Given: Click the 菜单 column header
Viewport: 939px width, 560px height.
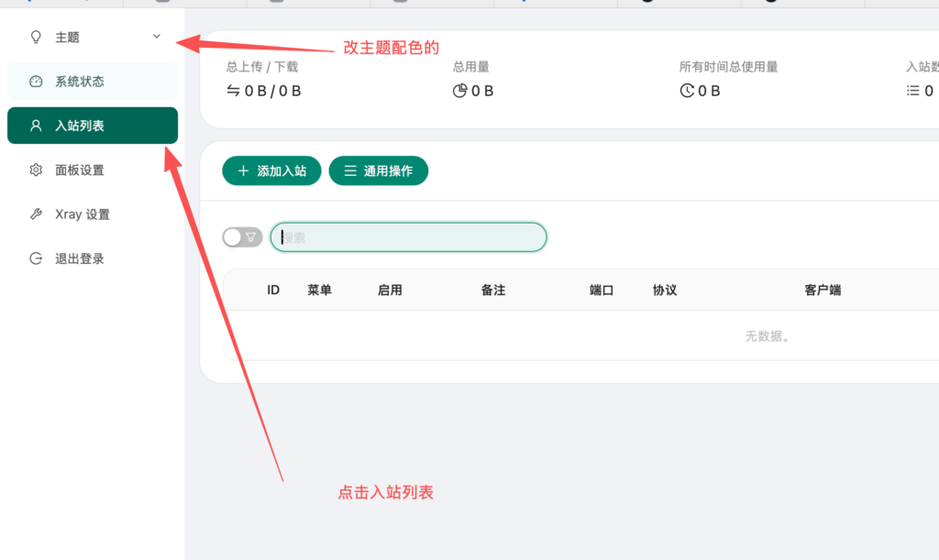Looking at the screenshot, I should click(319, 291).
